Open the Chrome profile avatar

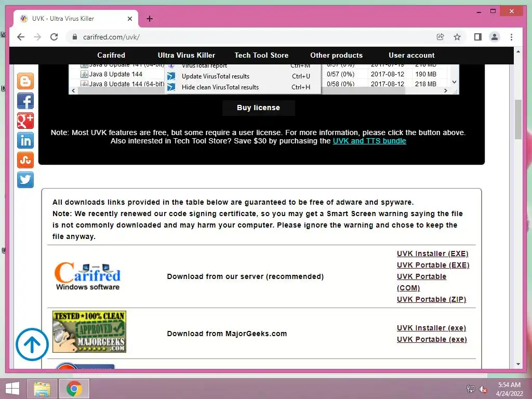click(495, 37)
